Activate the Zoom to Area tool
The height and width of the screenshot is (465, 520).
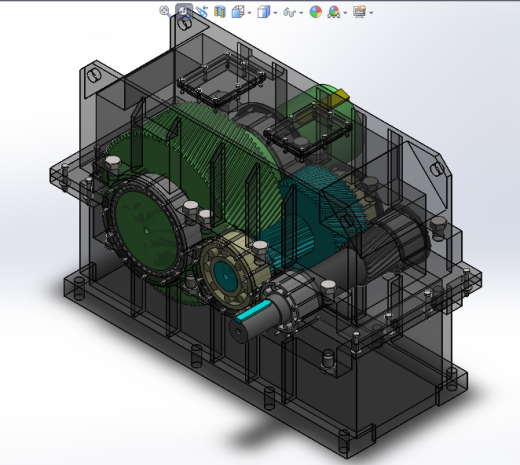click(x=184, y=12)
